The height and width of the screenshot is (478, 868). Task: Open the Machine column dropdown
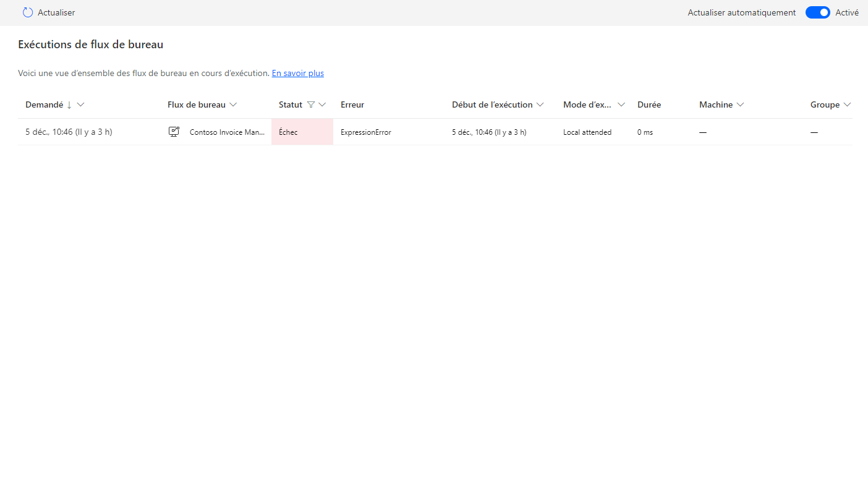tap(740, 105)
